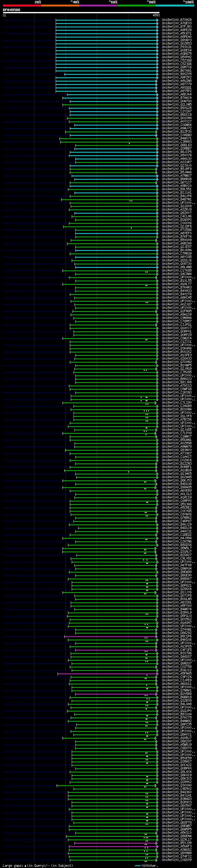This screenshot has height=868, width=197.
Task: Click the purple alignment bar for UniRef100_C4FIE5
Action: [117, 650]
